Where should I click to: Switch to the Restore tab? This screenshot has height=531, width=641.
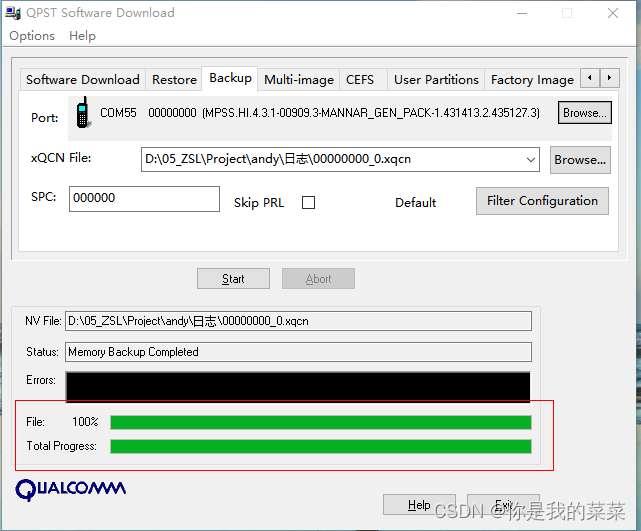(174, 79)
